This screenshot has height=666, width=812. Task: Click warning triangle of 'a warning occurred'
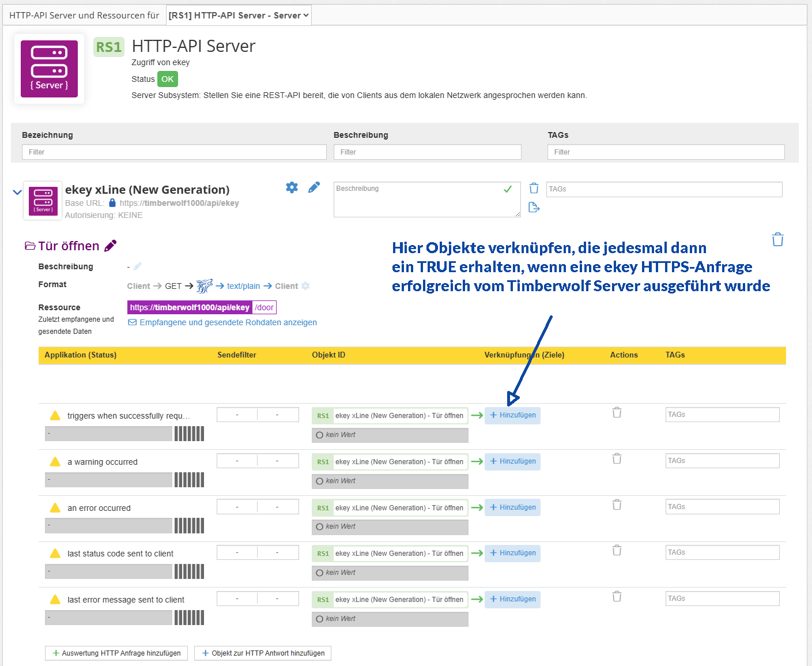pyautogui.click(x=55, y=461)
